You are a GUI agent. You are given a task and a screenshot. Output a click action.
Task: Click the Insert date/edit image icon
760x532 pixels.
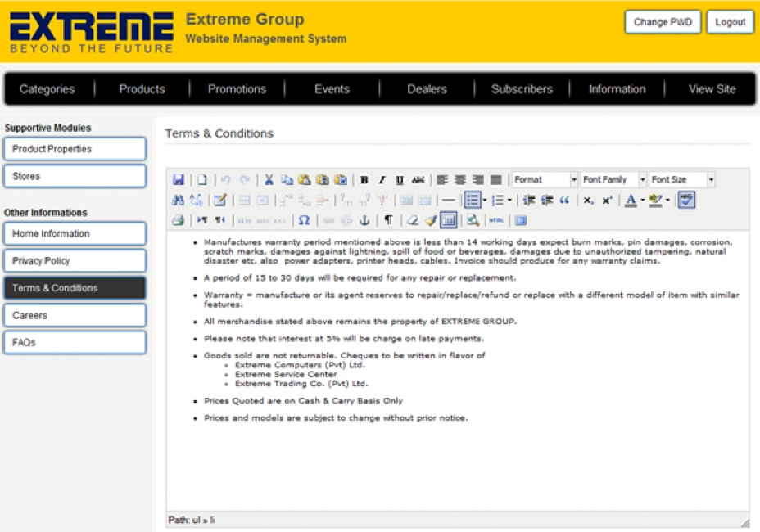pyautogui.click(x=220, y=200)
